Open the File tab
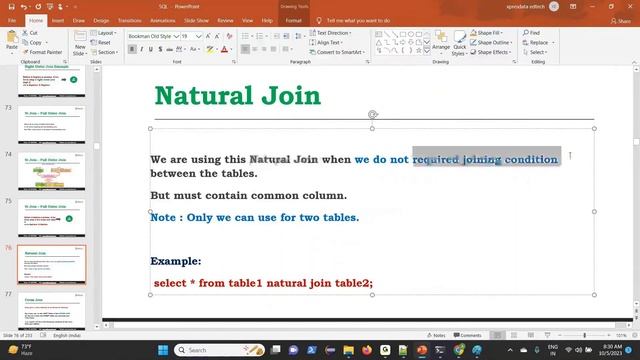 [x=12, y=20]
